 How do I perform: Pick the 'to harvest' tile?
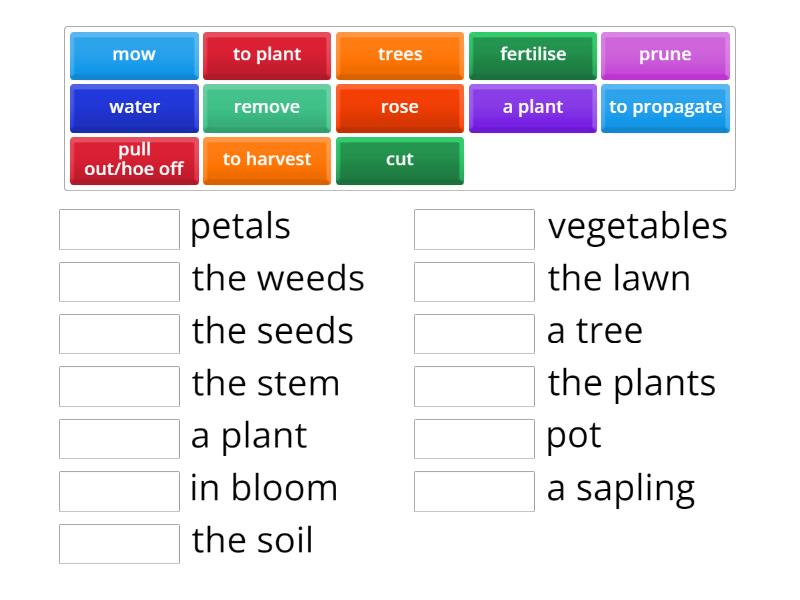point(267,160)
